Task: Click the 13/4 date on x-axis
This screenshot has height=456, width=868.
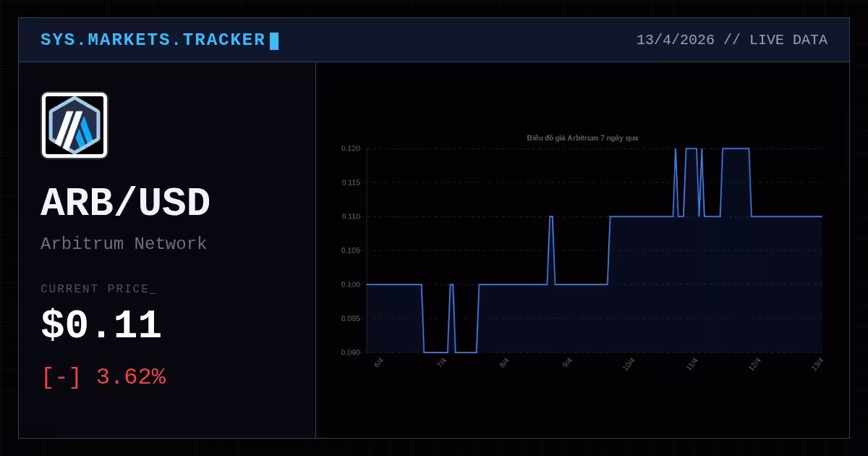Action: pos(817,363)
